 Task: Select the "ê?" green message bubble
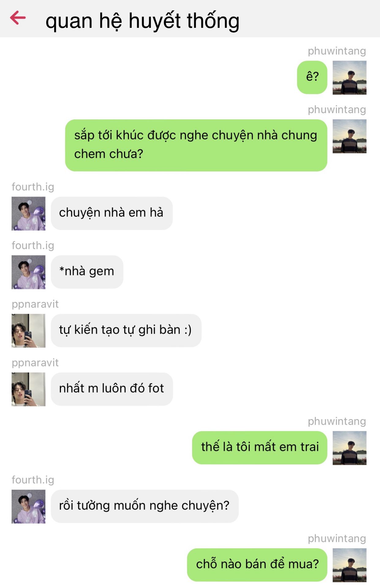(312, 77)
